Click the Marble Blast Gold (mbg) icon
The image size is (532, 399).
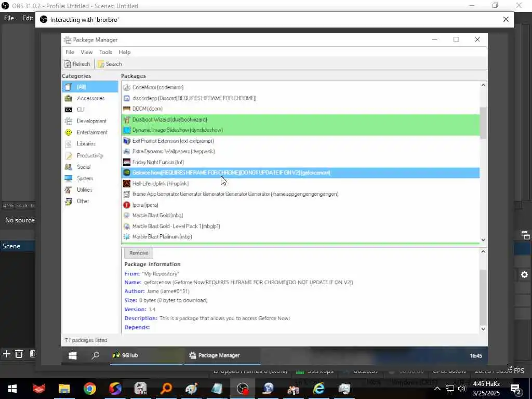(x=127, y=216)
